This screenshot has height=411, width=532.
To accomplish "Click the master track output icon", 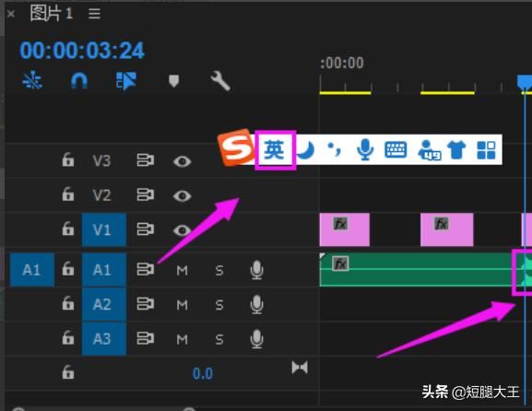I will pyautogui.click(x=300, y=368).
